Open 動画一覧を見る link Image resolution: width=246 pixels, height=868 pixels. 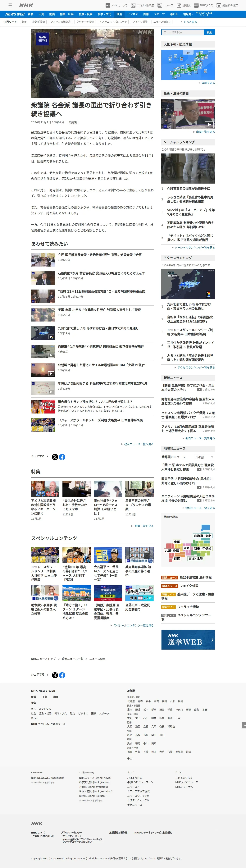204,132
